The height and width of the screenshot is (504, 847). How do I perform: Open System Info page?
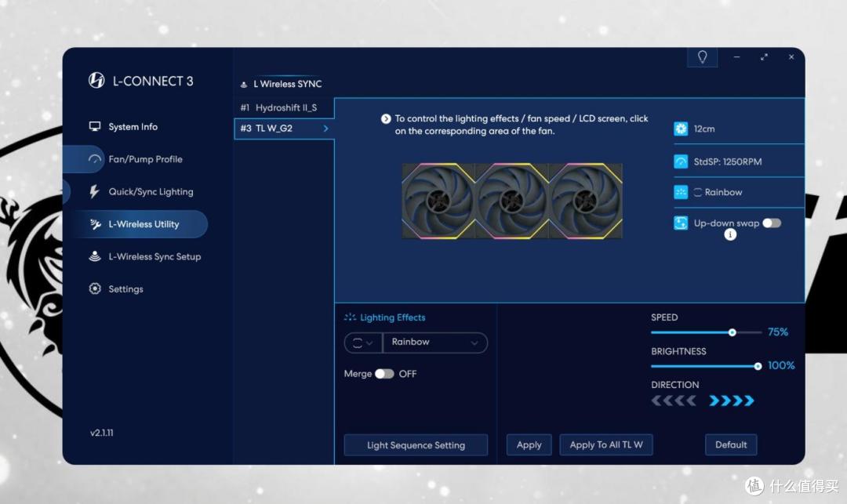[133, 126]
